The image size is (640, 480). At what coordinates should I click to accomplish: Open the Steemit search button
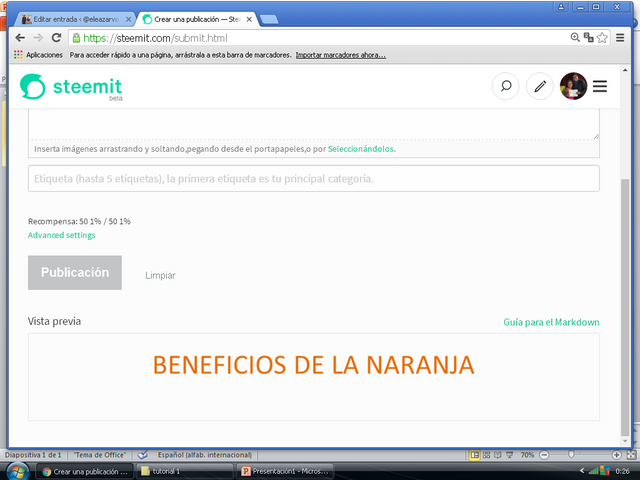tap(506, 86)
